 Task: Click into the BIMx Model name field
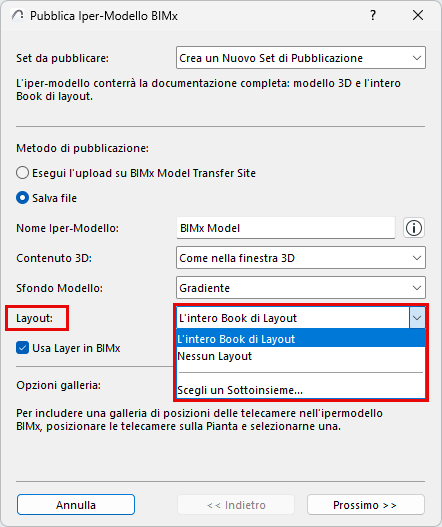coord(286,228)
